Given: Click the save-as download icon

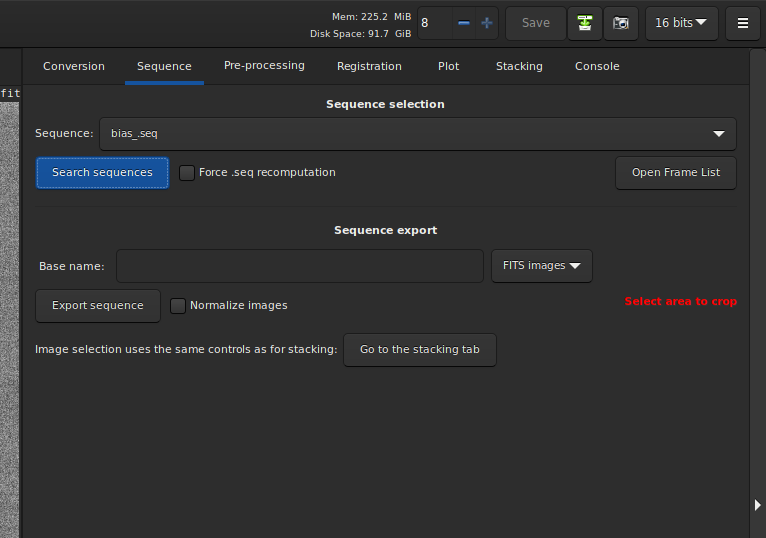Looking at the screenshot, I should (x=585, y=23).
